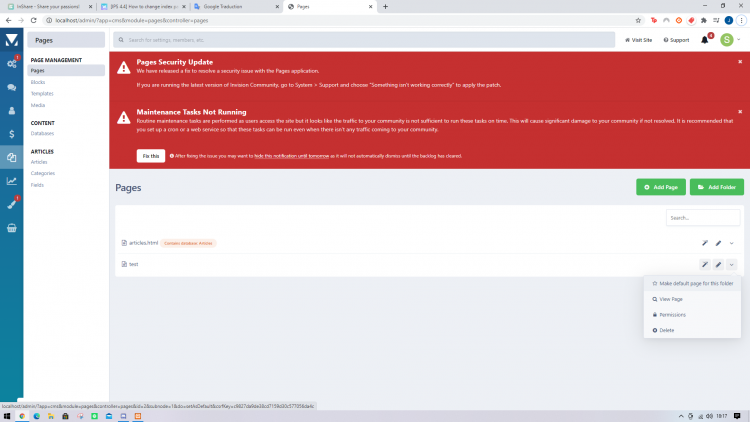Screen dimensions: 750x422
Task: Open System settings gear in sidebar
Action: 11,64
